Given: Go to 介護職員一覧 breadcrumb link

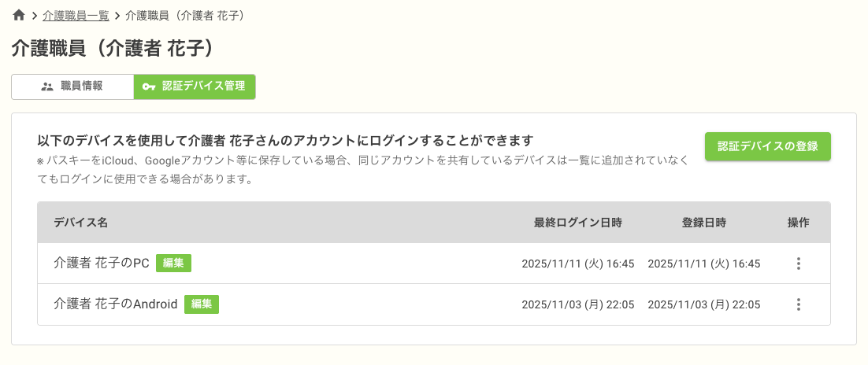Looking at the screenshot, I should coord(76,15).
